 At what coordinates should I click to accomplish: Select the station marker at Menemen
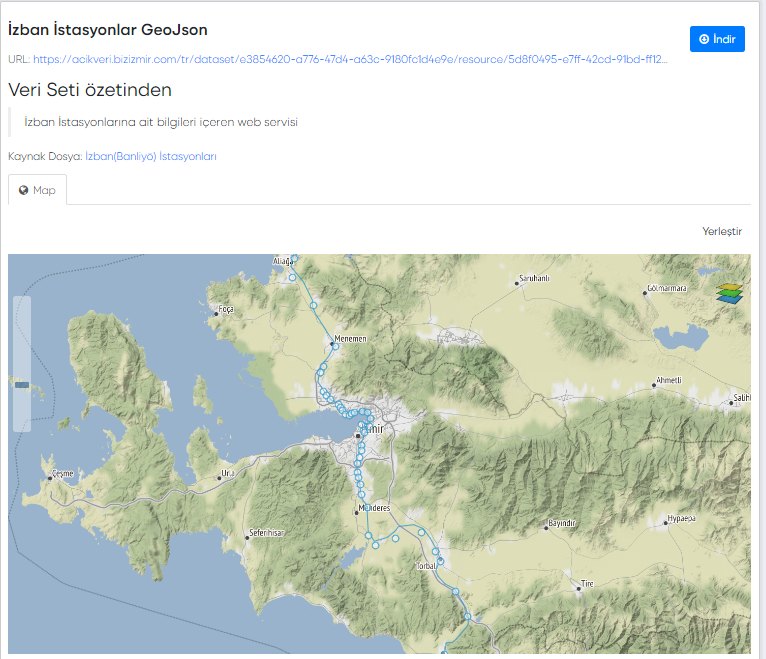point(336,346)
